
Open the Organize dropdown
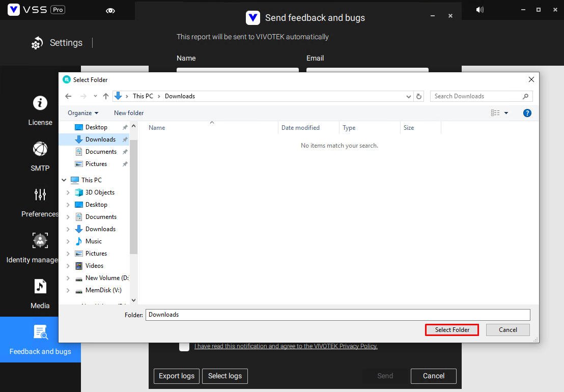pos(83,113)
